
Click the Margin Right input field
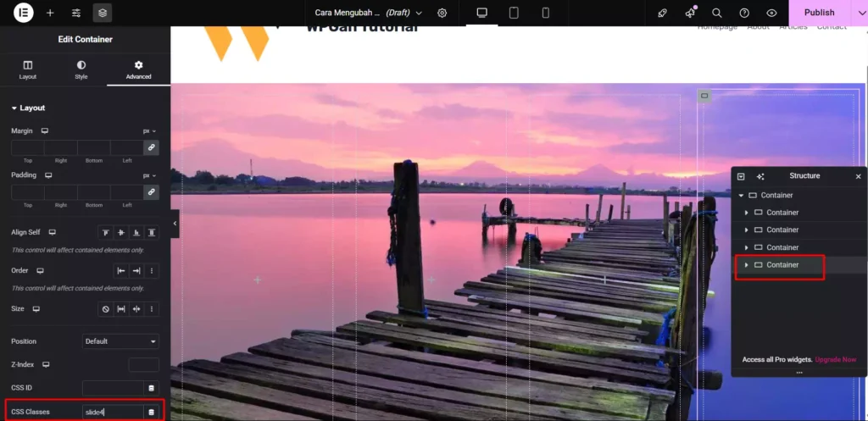pos(61,147)
